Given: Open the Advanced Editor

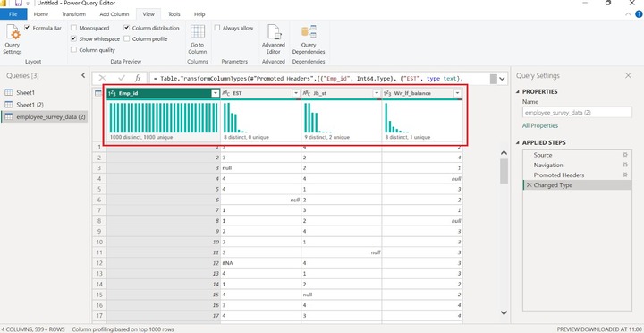Looking at the screenshot, I should (274, 40).
